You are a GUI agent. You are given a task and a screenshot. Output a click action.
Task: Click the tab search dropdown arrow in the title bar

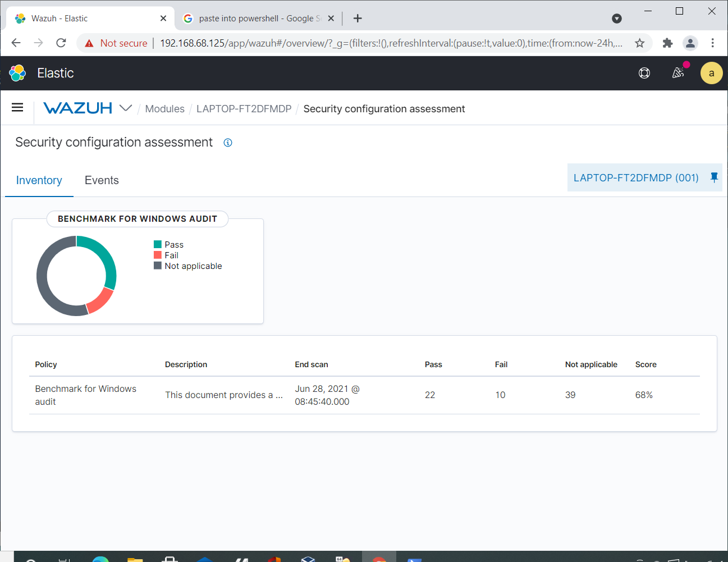pyautogui.click(x=617, y=19)
